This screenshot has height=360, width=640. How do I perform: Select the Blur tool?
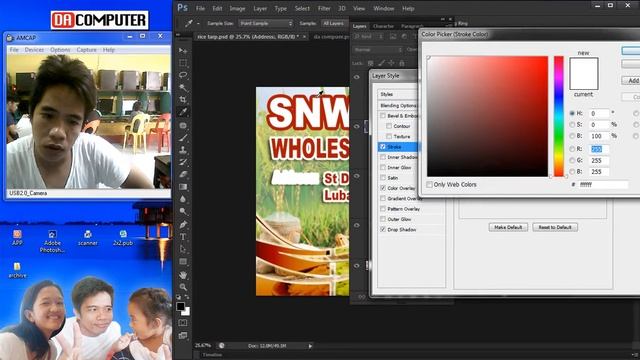pyautogui.click(x=183, y=199)
